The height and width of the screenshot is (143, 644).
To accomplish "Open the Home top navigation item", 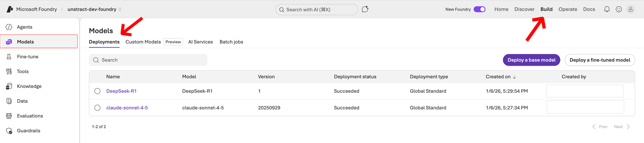I will [x=501, y=9].
